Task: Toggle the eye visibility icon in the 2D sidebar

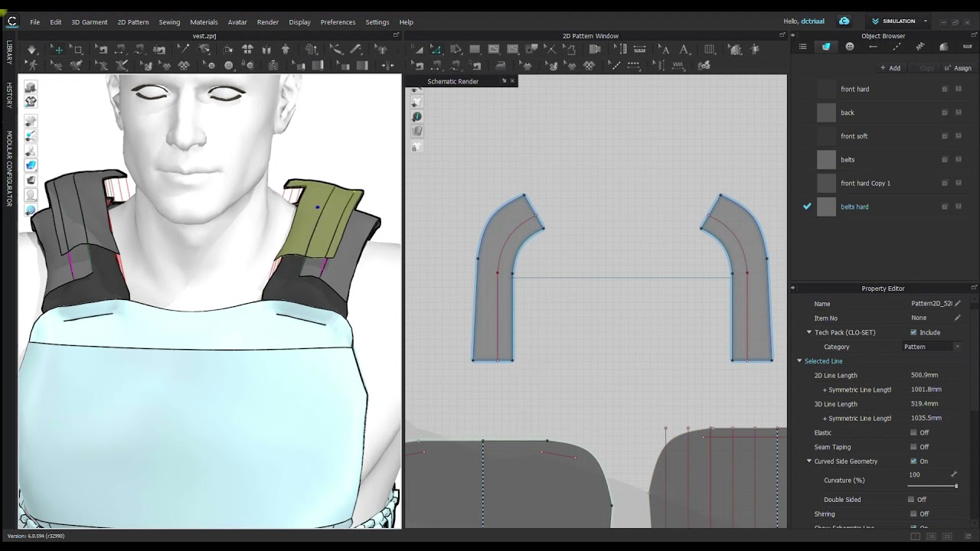Action: click(416, 89)
